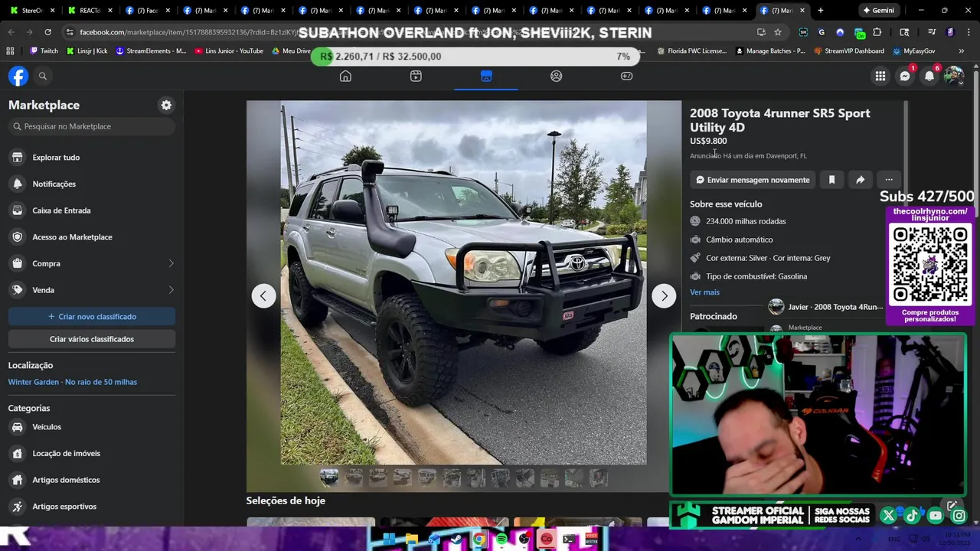The height and width of the screenshot is (551, 980).
Task: Open Windows Start button
Action: click(x=389, y=539)
